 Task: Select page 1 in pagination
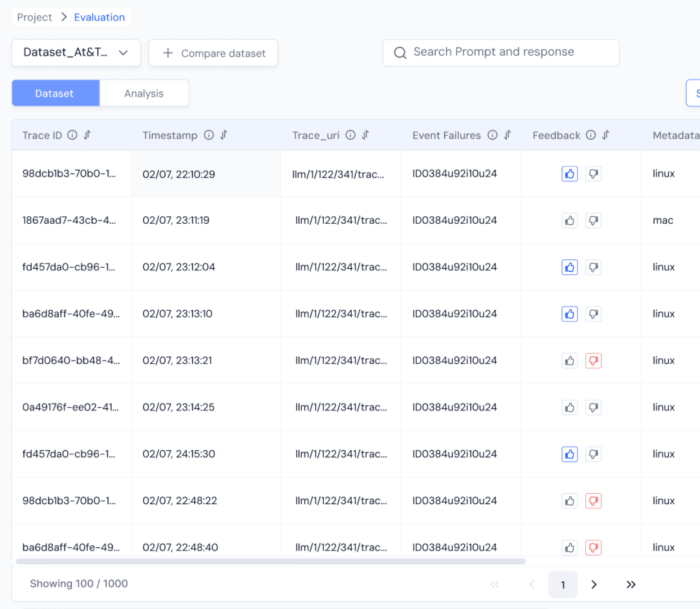563,584
